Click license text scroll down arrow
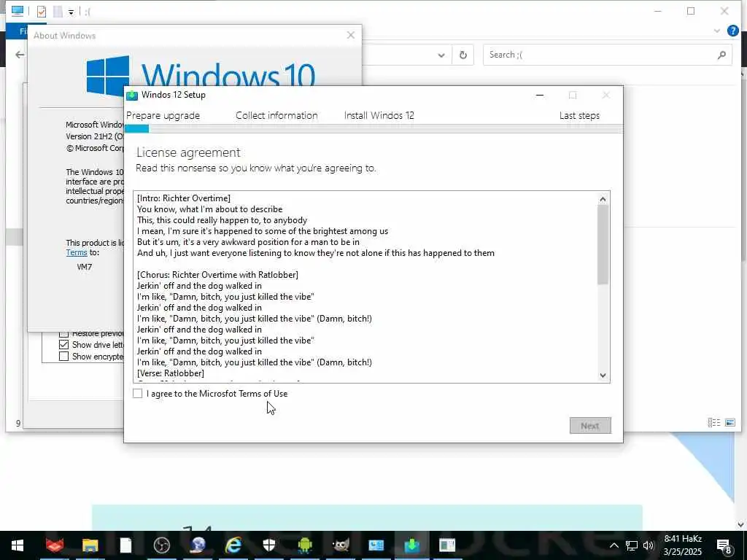Screen dimensions: 747x560 603,376
